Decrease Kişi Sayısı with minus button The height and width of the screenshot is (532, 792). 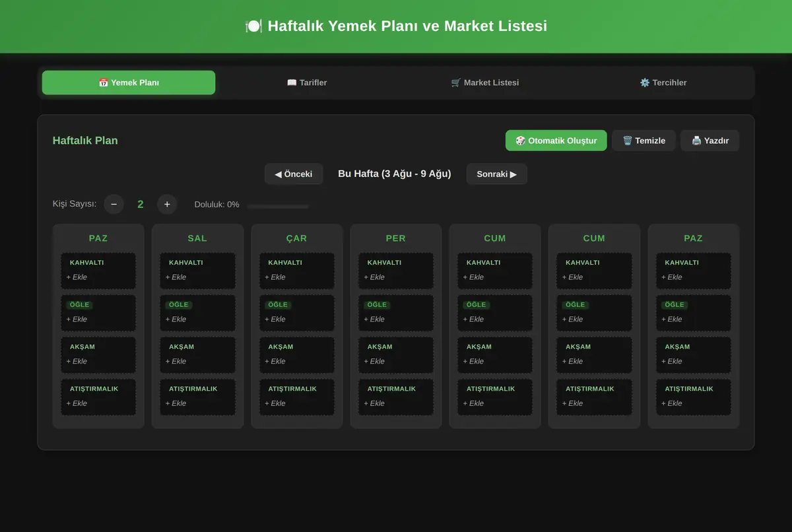click(114, 205)
